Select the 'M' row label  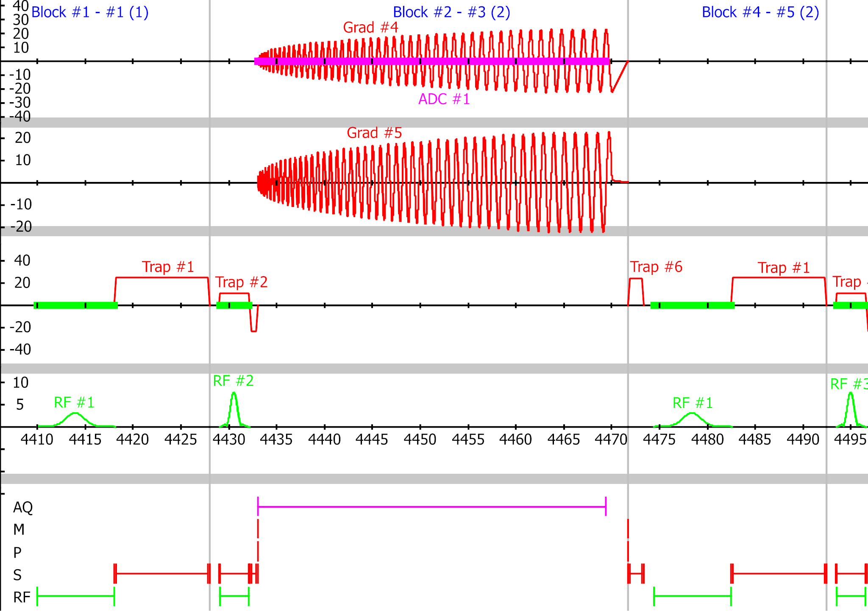pos(19,530)
